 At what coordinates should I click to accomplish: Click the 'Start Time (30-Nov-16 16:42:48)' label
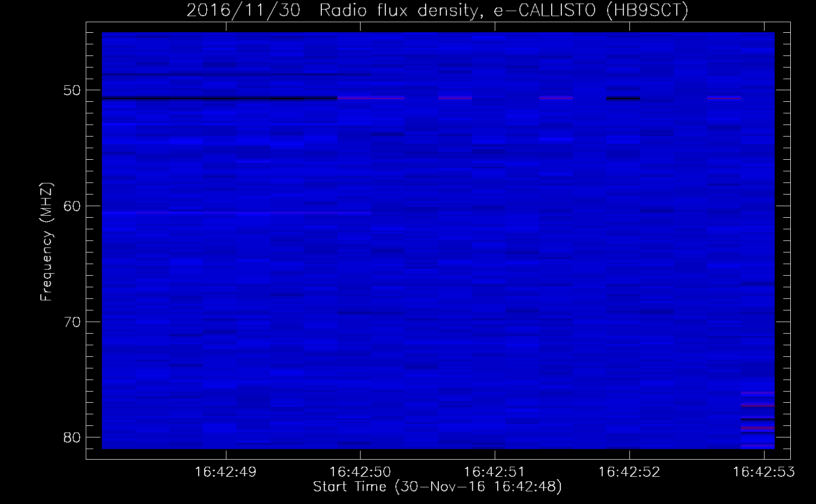pyautogui.click(x=437, y=487)
